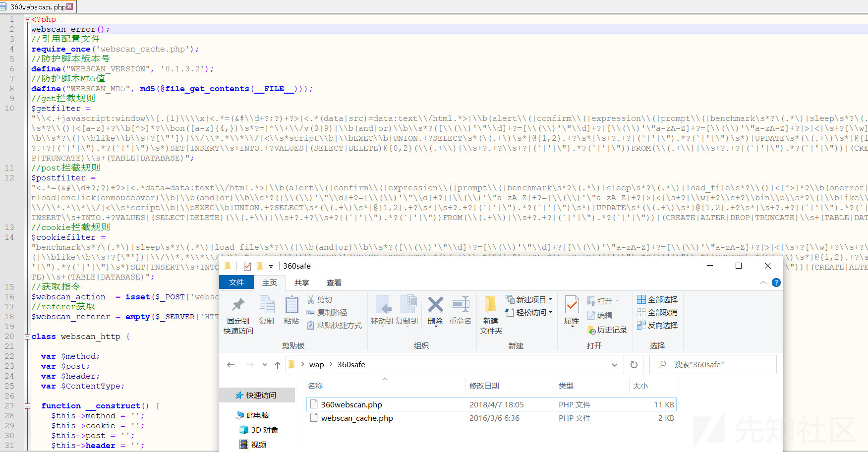868x452 pixels.
Task: Click the blue Help question mark icon
Action: click(776, 282)
